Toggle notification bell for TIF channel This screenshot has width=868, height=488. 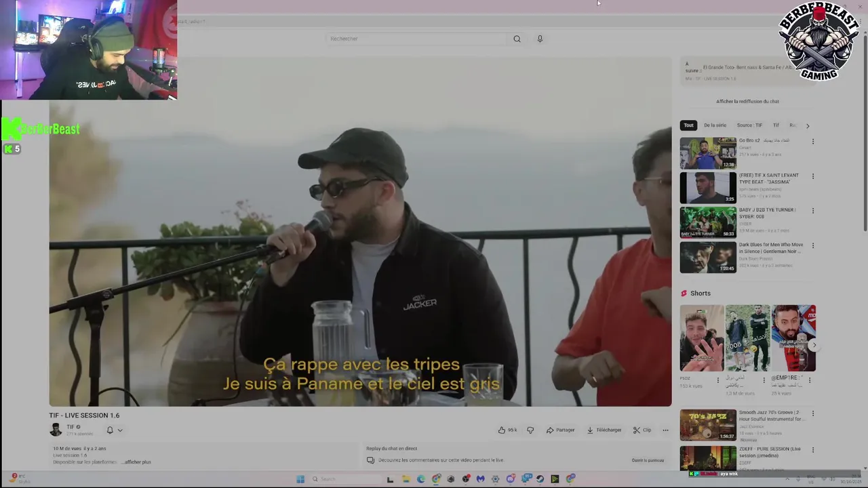click(x=109, y=430)
